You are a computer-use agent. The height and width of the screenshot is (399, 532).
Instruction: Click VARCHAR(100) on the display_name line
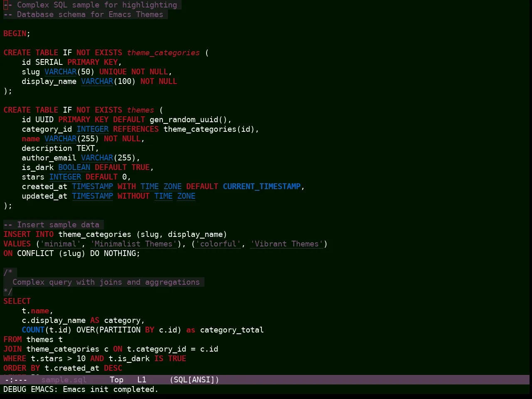click(108, 81)
